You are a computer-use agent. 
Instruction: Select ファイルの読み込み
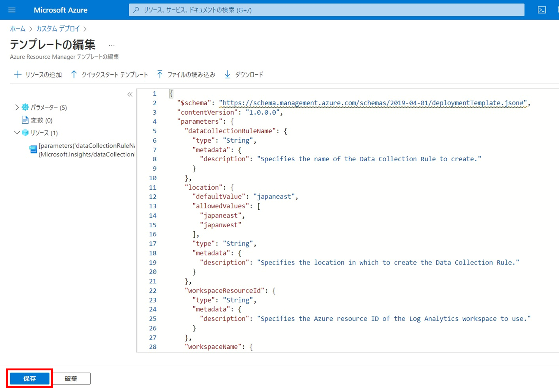(x=191, y=75)
